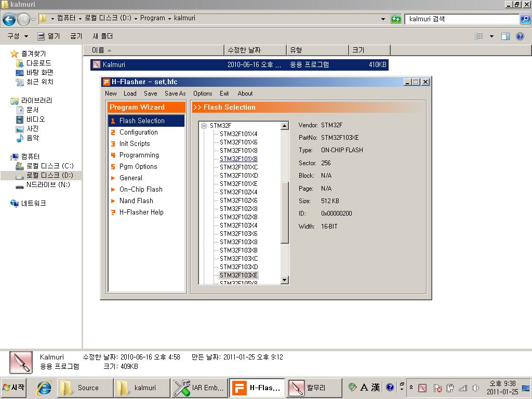The width and height of the screenshot is (532, 399).
Task: Open On-Chip Flash section in Program Wizard
Action: (141, 189)
